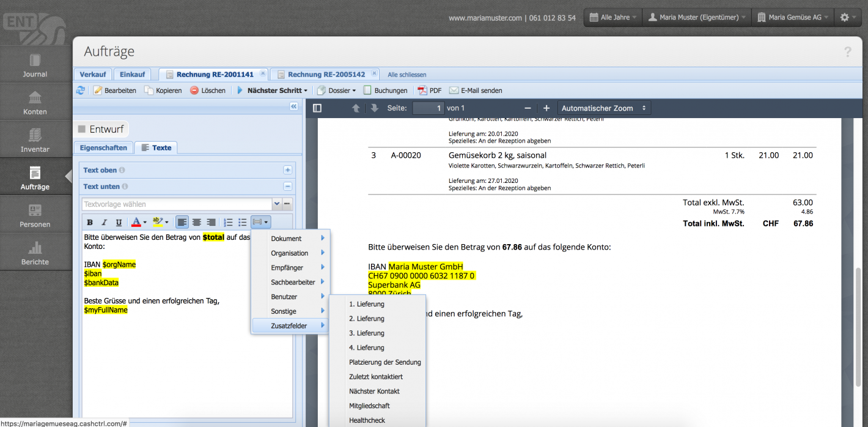Select the Bearbeiten pencil icon
868x427 pixels.
tap(98, 90)
